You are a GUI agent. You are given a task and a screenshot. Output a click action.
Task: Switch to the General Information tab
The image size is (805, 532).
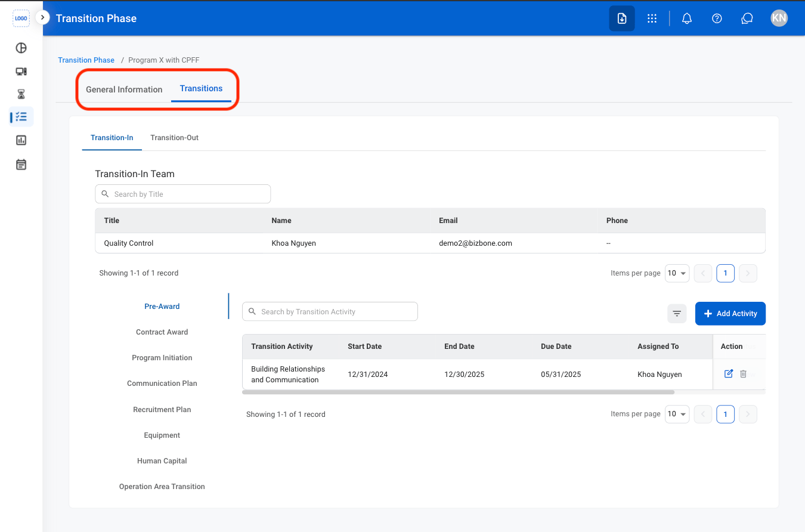click(x=124, y=89)
